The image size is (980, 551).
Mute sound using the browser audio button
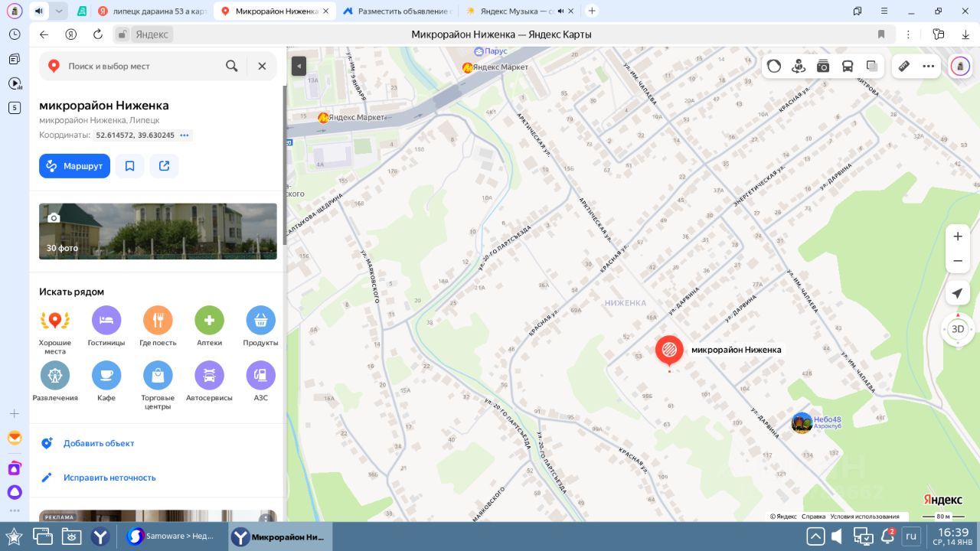click(39, 11)
